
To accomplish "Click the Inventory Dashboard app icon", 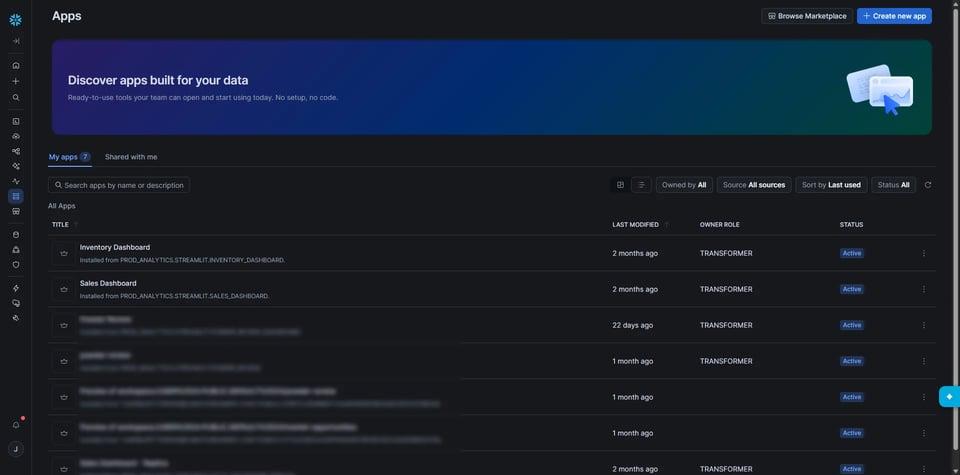I will coord(64,253).
